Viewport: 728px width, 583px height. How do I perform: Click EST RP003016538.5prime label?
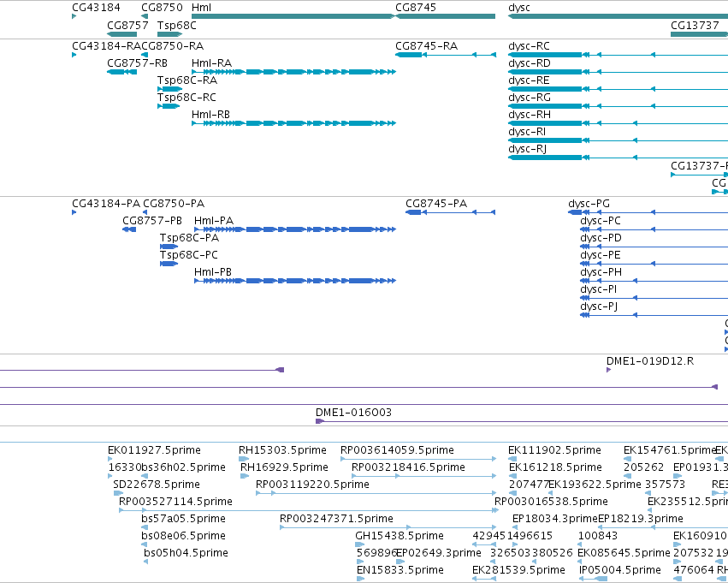point(551,502)
